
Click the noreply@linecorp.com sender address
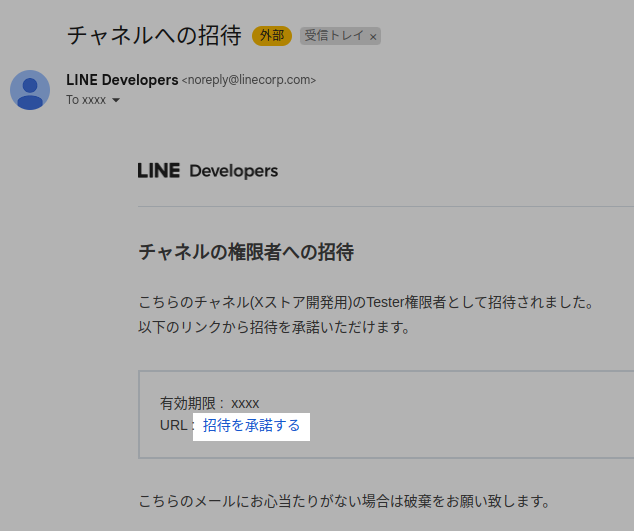pos(249,80)
